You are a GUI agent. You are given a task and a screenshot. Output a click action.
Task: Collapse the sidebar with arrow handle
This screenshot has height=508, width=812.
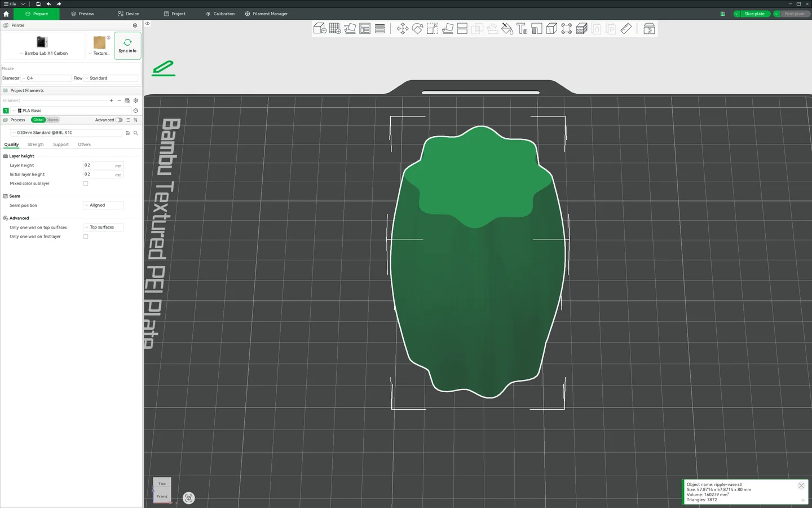[x=147, y=24]
